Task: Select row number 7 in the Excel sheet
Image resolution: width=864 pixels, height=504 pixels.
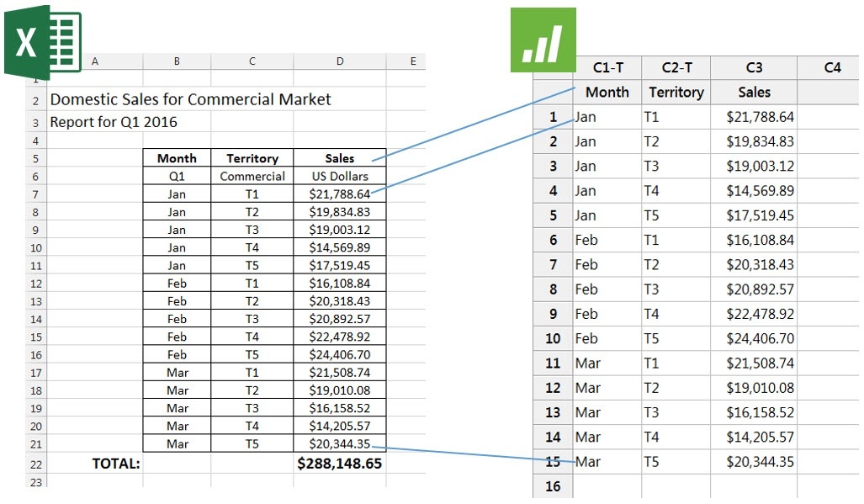Action: tap(34, 194)
